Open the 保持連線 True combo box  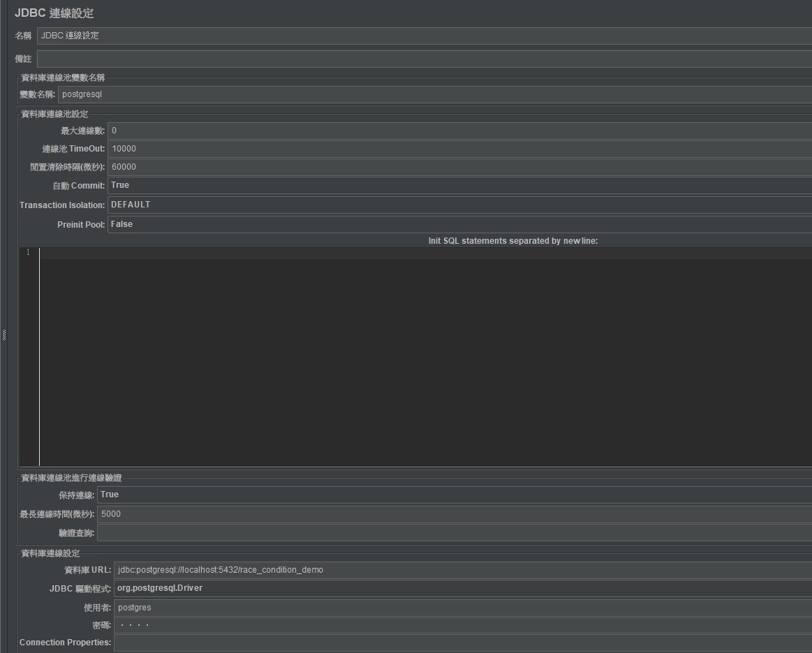454,494
